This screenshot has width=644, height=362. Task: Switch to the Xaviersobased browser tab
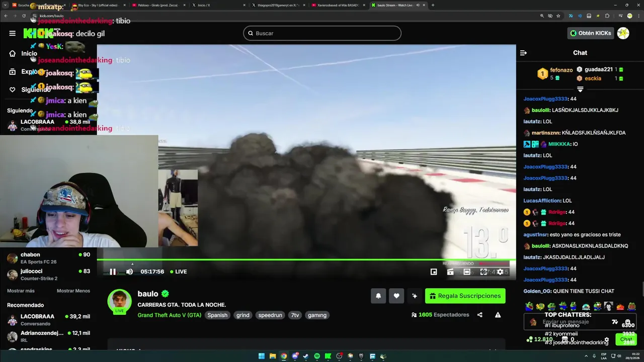coord(338,5)
